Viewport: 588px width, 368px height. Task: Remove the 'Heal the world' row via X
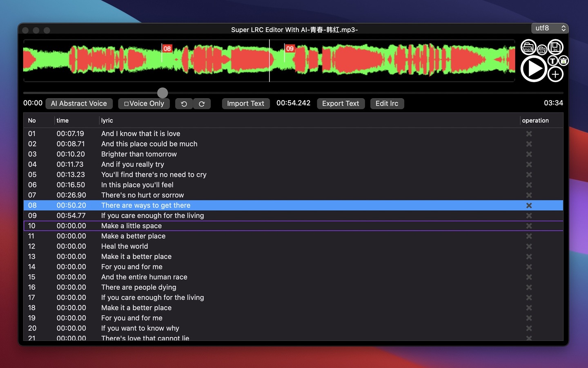click(x=529, y=246)
